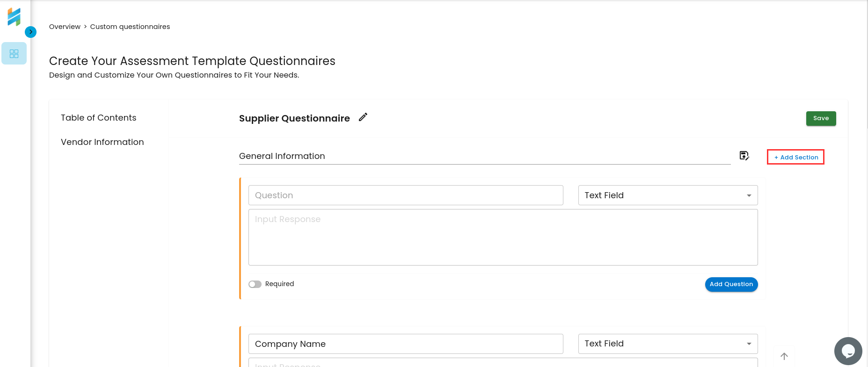Focus the empty Question input field
This screenshot has width=868, height=367.
406,195
